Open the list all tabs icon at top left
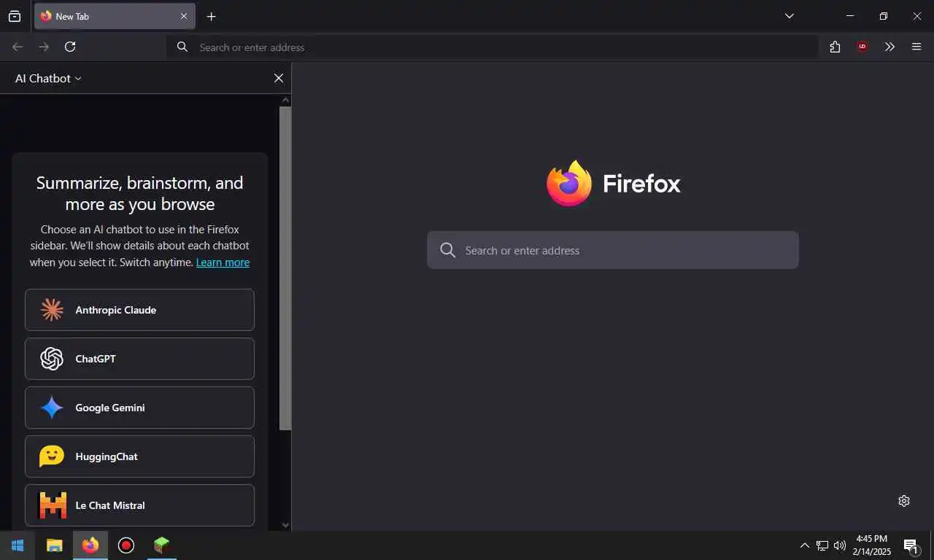 click(15, 16)
